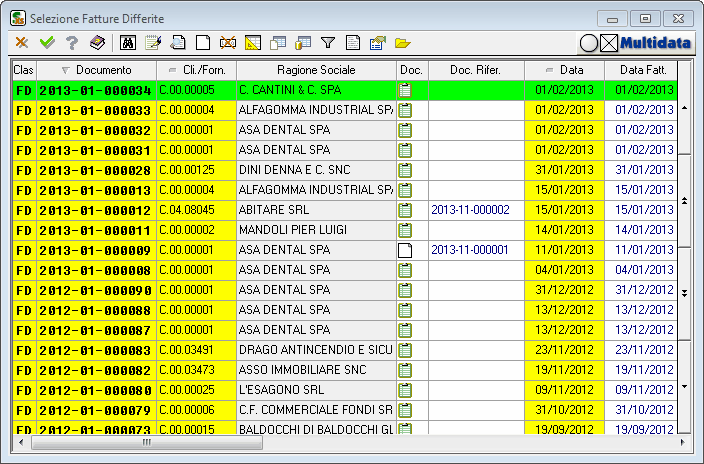Click the table with page copy icon
This screenshot has width=704, height=464.
[278, 43]
